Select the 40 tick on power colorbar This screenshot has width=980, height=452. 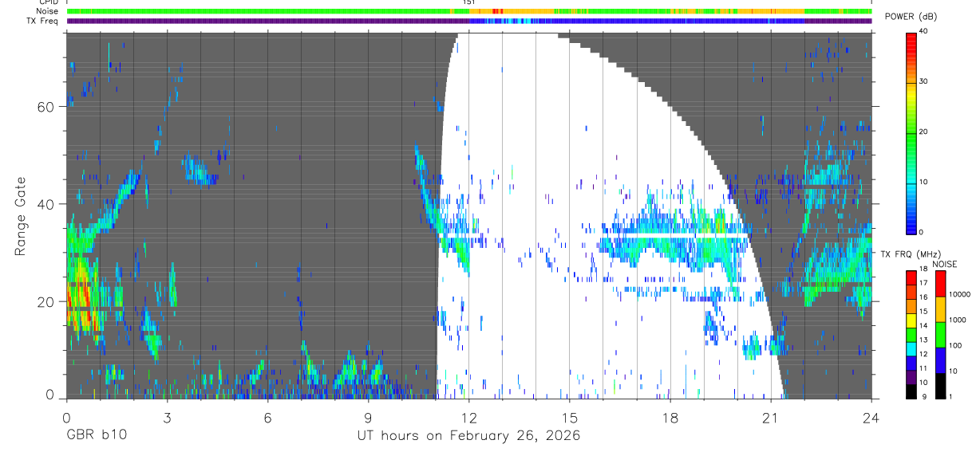point(924,31)
